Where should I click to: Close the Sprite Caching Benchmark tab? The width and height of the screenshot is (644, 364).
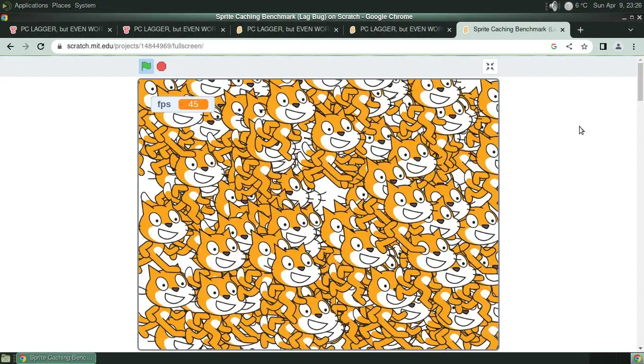(x=563, y=29)
